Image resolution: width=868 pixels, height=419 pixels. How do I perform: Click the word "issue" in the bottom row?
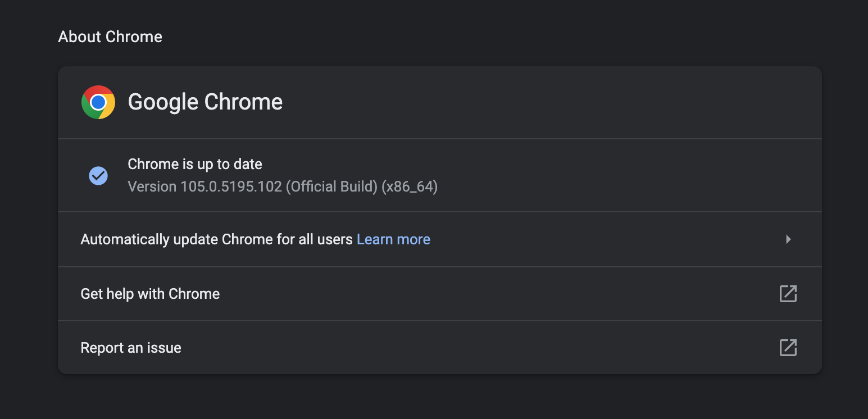[163, 348]
